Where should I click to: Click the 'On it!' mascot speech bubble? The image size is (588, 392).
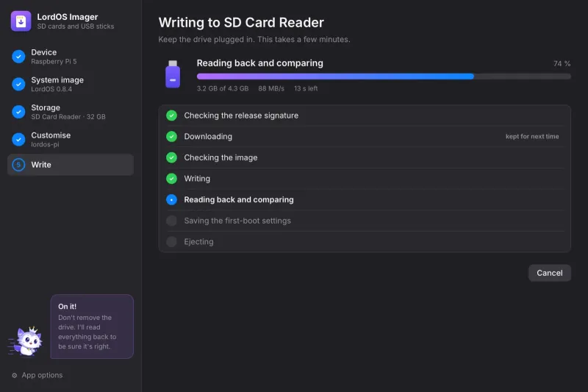[x=92, y=327]
